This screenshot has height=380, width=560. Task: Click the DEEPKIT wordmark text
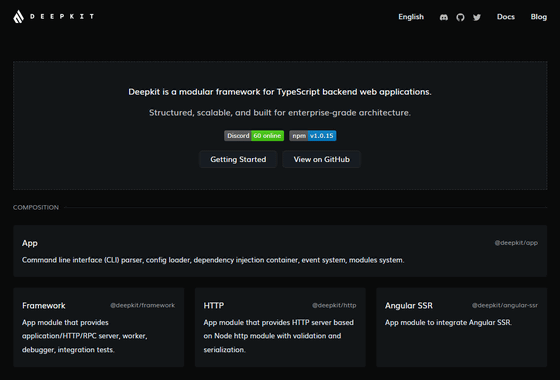62,16
